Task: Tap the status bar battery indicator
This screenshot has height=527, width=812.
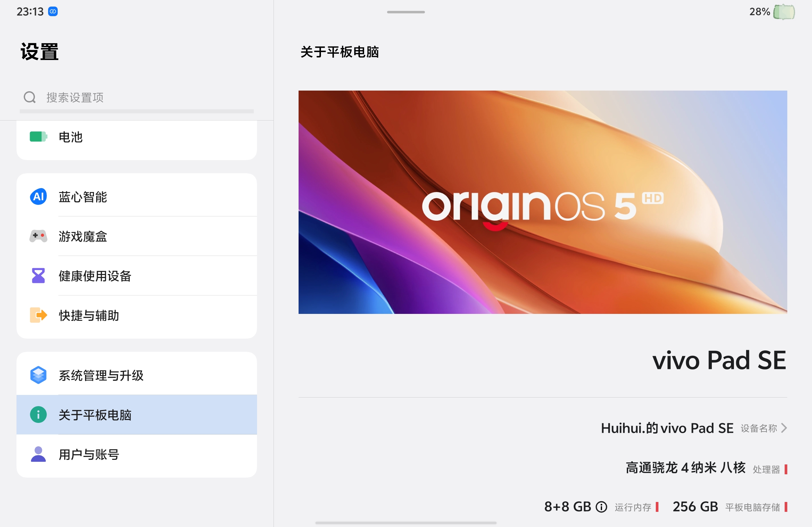Action: click(x=784, y=12)
